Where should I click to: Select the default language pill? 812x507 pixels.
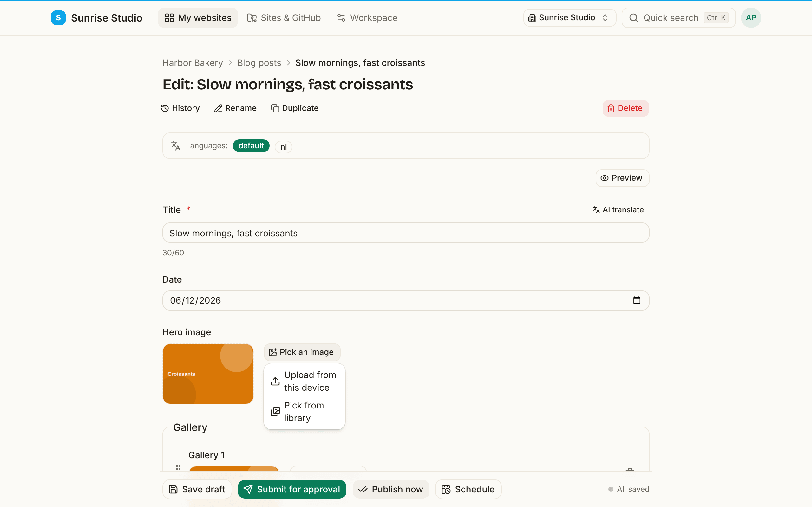coord(251,146)
